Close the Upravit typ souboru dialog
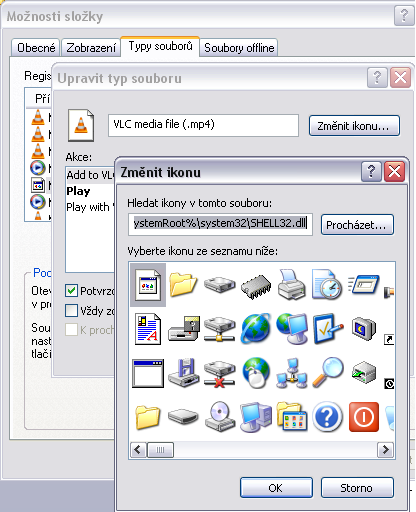The image size is (416, 512). point(400,78)
